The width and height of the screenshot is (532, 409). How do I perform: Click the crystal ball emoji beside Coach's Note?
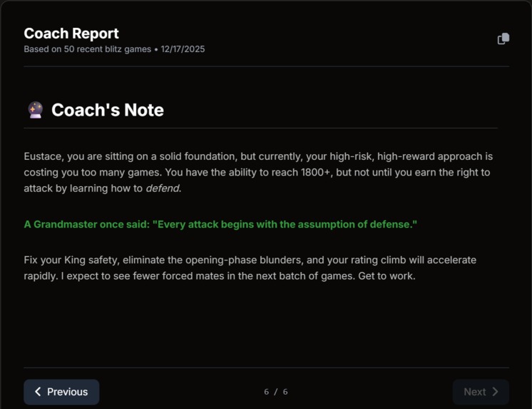(x=36, y=110)
